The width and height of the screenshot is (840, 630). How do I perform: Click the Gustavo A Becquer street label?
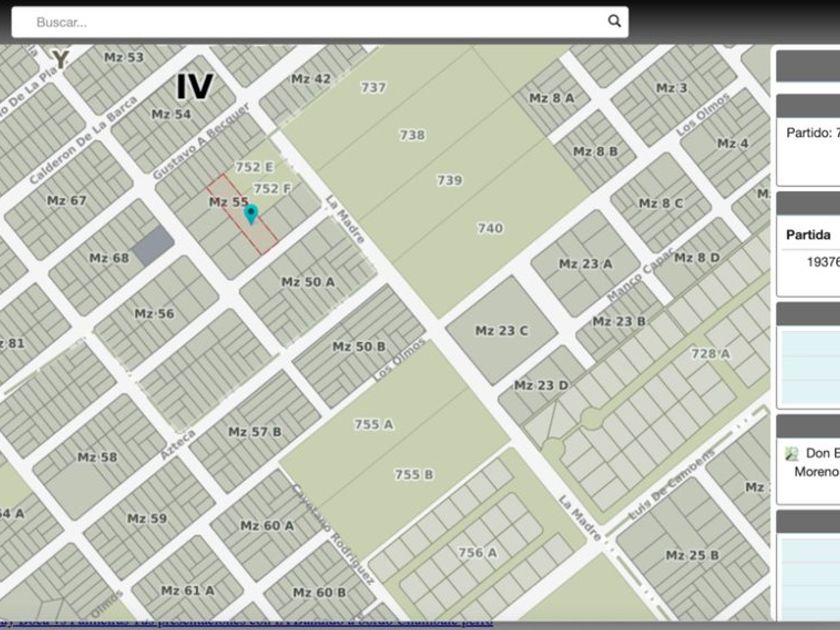pos(201,141)
